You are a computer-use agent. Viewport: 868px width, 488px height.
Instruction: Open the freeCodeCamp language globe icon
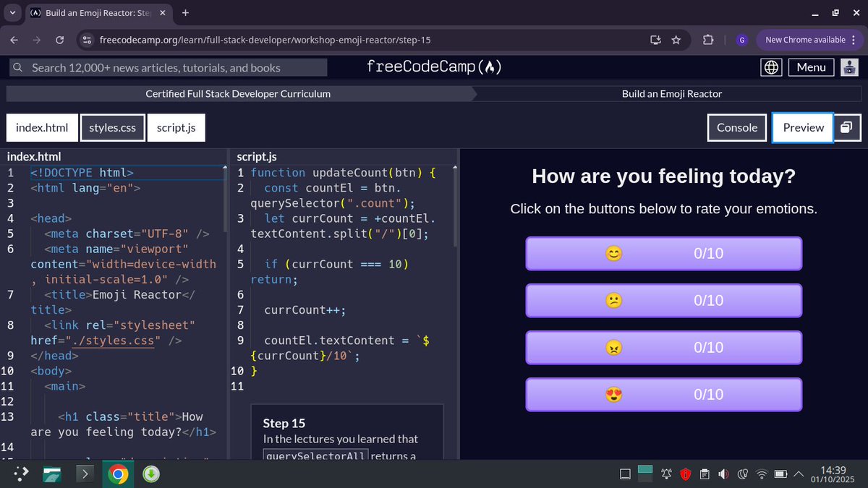point(771,67)
